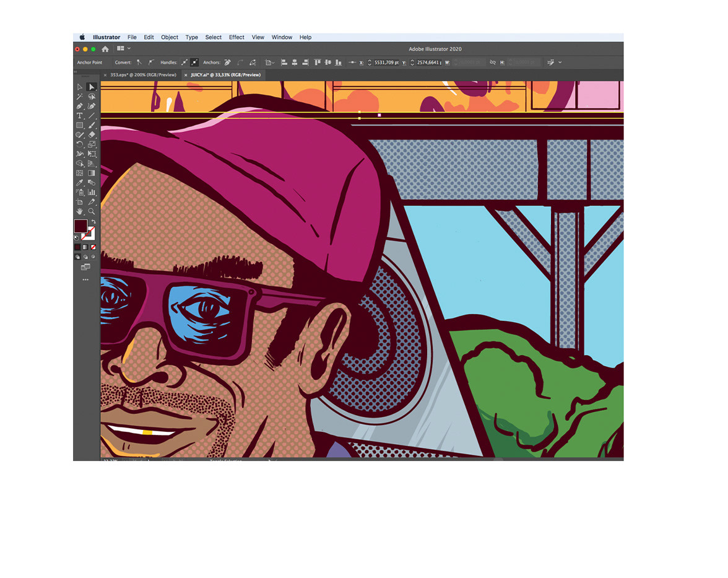
Task: Open Edit Toolbar three dots
Action: coord(85,280)
